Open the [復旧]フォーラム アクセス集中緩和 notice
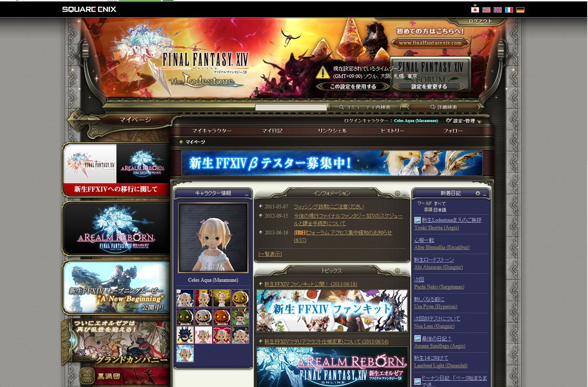The height and width of the screenshot is (387, 588). 343,236
